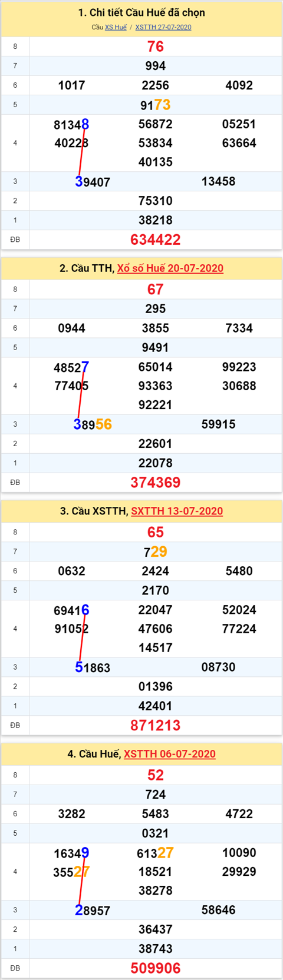Click the number 22601

(156, 444)
